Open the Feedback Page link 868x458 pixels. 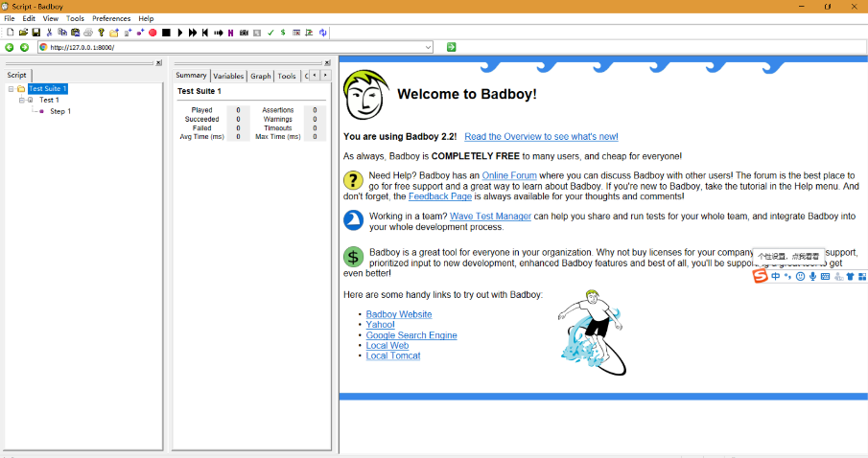[x=440, y=196]
